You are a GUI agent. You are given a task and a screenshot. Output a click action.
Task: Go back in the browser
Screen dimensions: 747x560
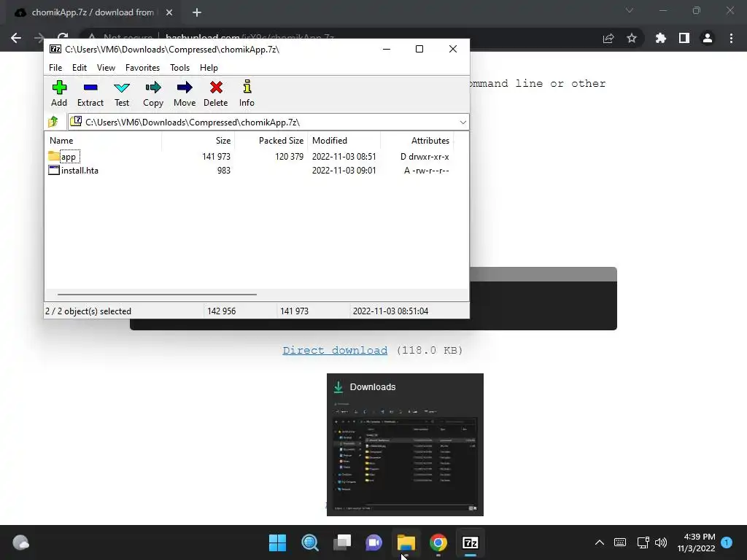point(16,38)
